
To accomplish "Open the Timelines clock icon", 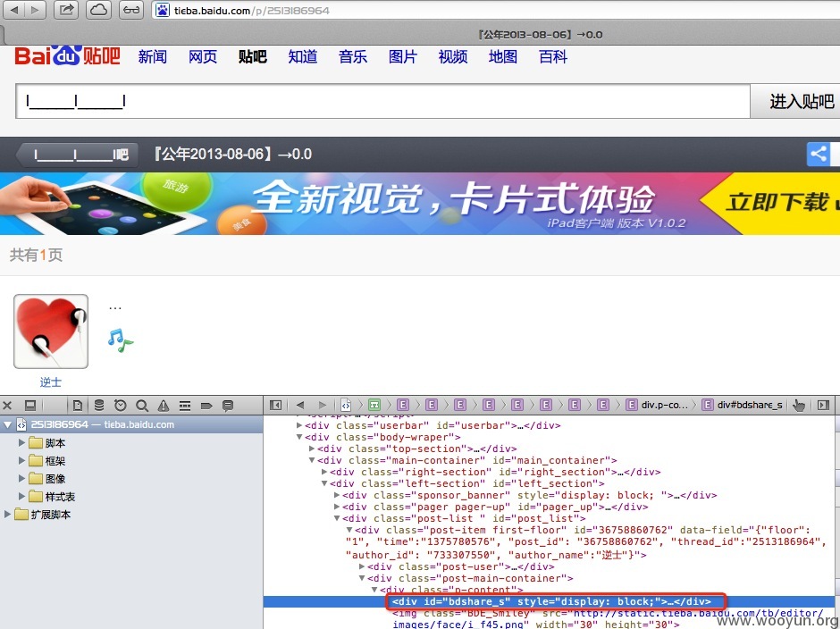I will [121, 406].
